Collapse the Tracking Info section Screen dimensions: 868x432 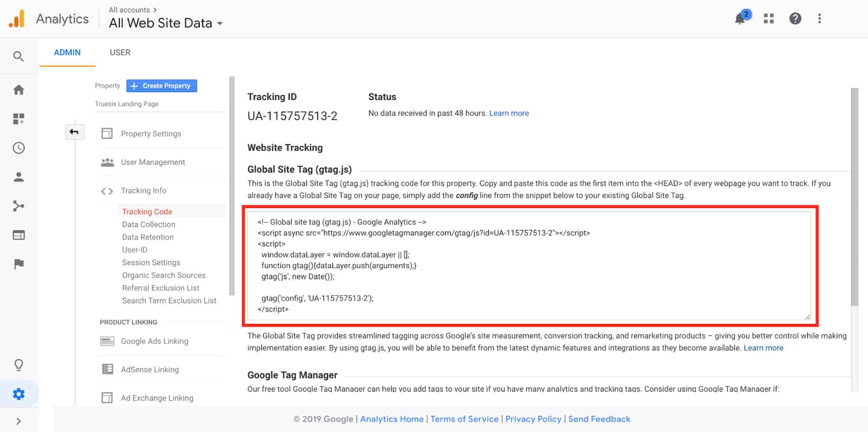coord(144,191)
